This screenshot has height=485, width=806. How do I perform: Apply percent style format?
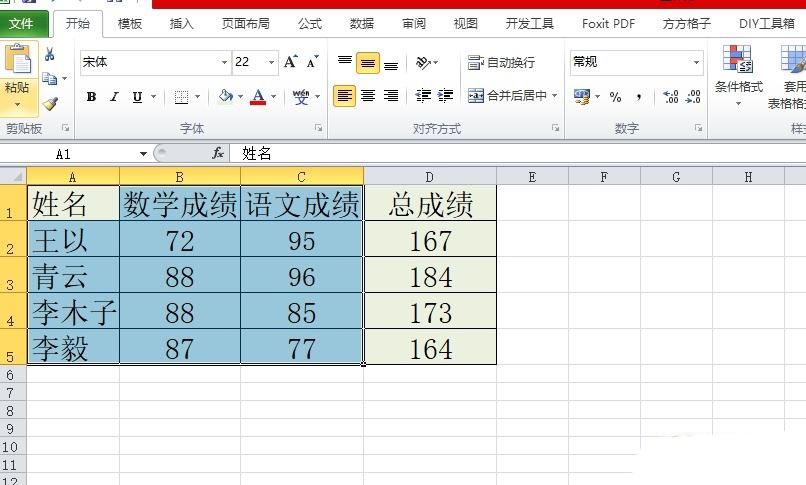tap(615, 97)
